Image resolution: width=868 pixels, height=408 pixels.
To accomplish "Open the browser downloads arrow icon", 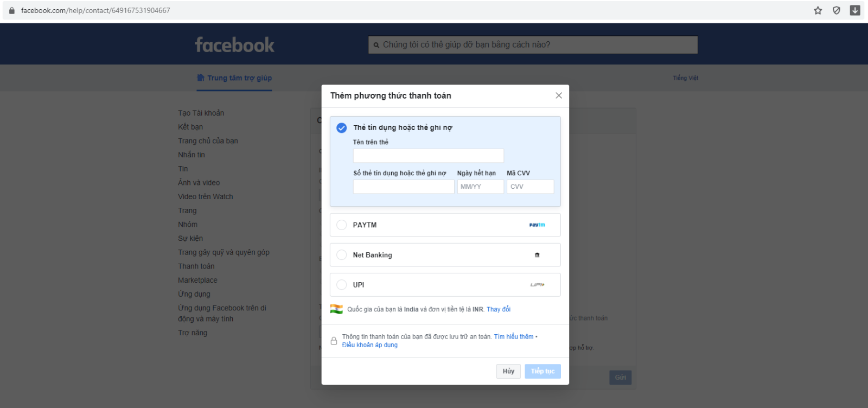I will pyautogui.click(x=855, y=10).
